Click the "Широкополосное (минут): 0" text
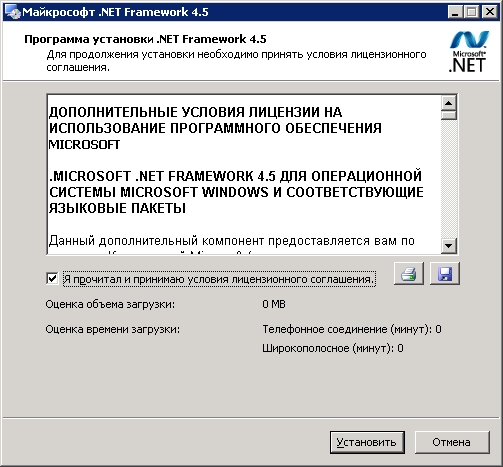 (x=333, y=348)
